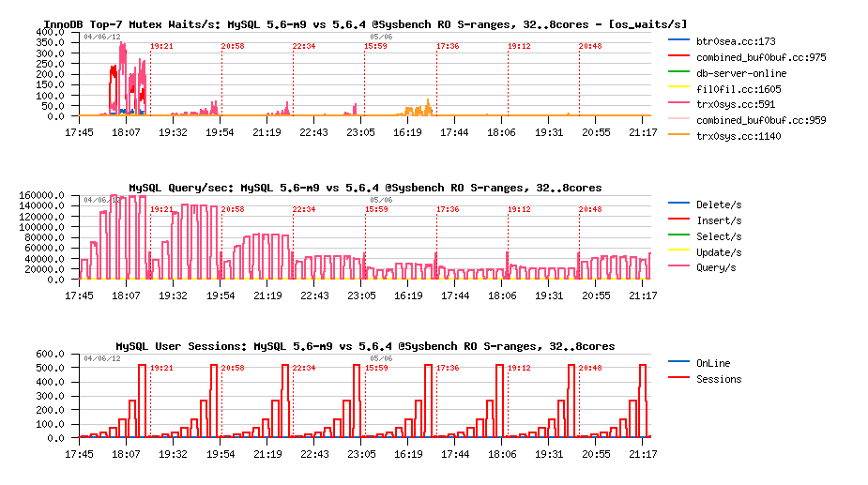This screenshot has width=868, height=485.
Task: Click the 20:48 marker in the Query/sec chart
Action: click(590, 209)
